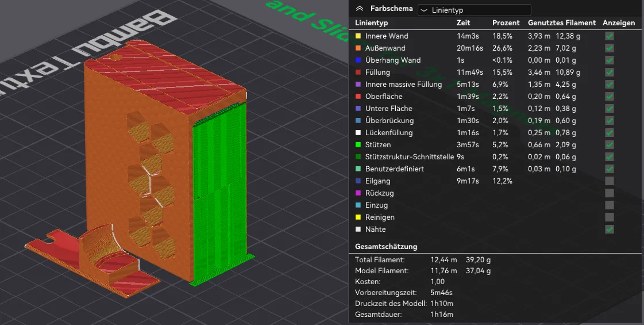Click the dark red Füllung color swatch
The height and width of the screenshot is (325, 644).
(358, 72)
